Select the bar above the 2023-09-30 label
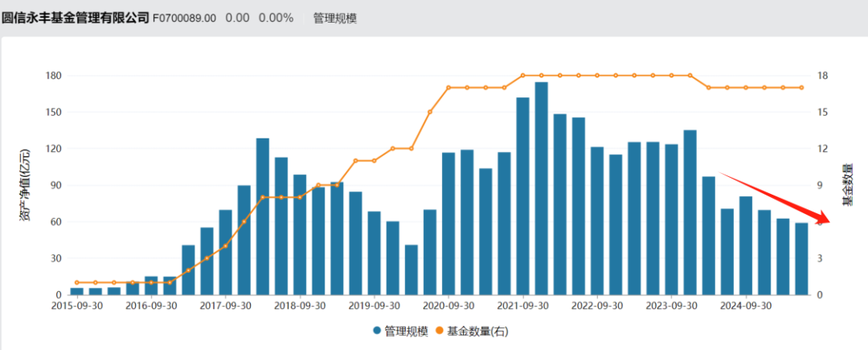Image resolution: width=868 pixels, height=350 pixels. [671, 218]
